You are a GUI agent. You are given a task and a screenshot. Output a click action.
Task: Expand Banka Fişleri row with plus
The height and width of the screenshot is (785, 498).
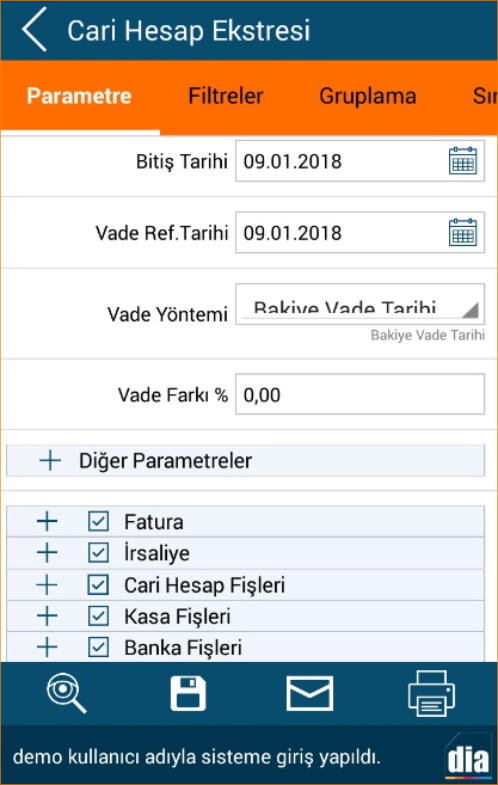pos(47,648)
